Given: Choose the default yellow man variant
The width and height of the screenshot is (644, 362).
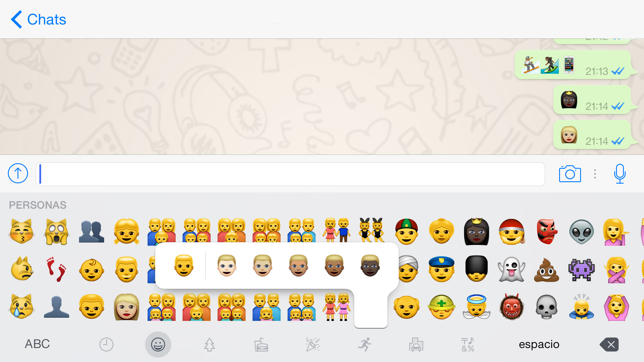Looking at the screenshot, I should click(x=184, y=266).
